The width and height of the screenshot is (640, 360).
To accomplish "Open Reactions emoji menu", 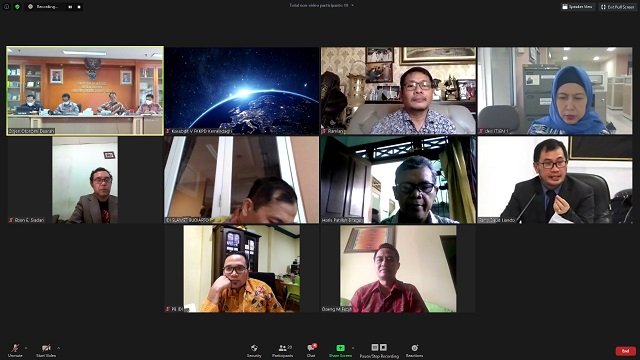I will (414, 351).
